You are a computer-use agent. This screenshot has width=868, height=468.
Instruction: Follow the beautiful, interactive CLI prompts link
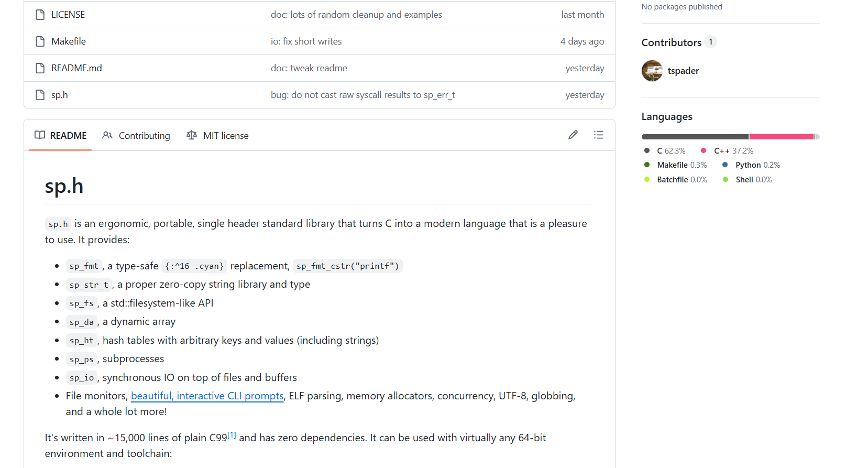tap(207, 396)
